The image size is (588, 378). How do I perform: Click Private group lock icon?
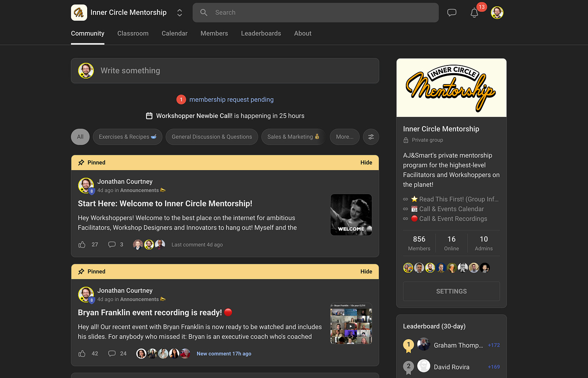tap(406, 140)
